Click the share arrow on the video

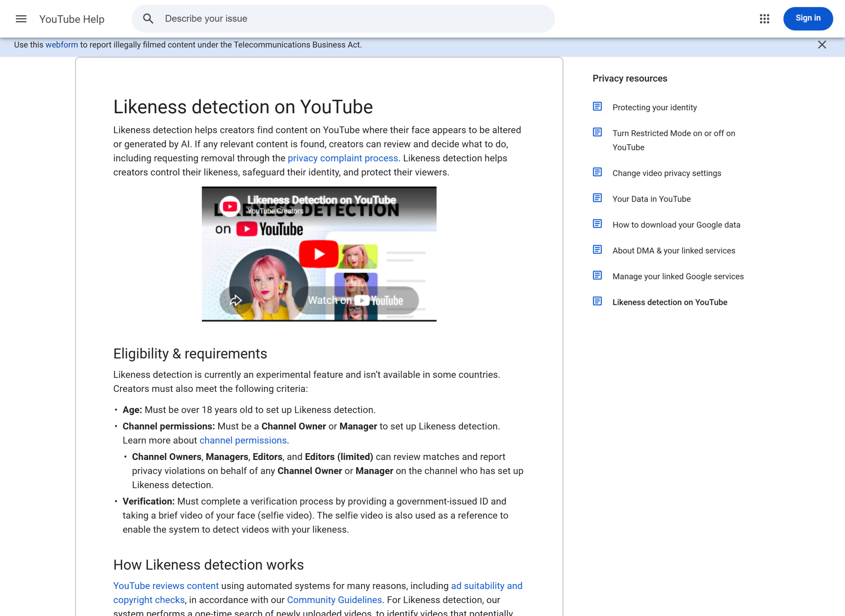235,300
